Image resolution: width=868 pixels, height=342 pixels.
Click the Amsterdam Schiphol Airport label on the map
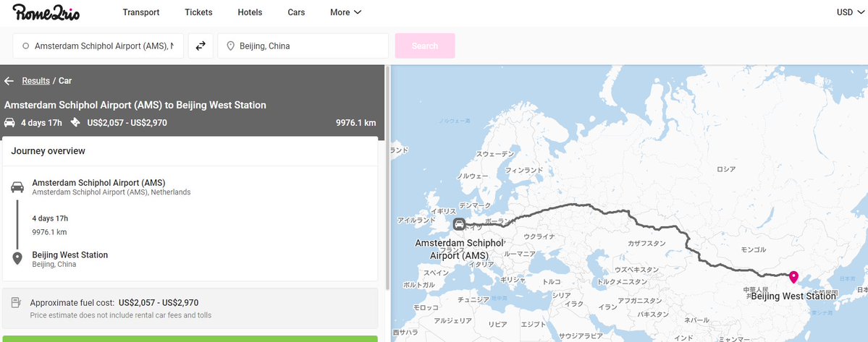pos(460,249)
